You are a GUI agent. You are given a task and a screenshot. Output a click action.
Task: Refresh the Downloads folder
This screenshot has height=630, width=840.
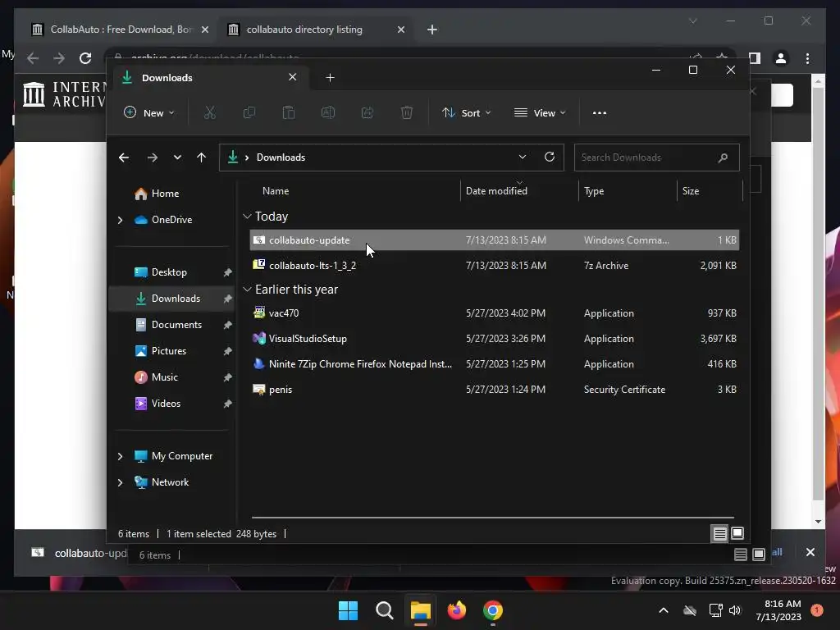pyautogui.click(x=550, y=157)
